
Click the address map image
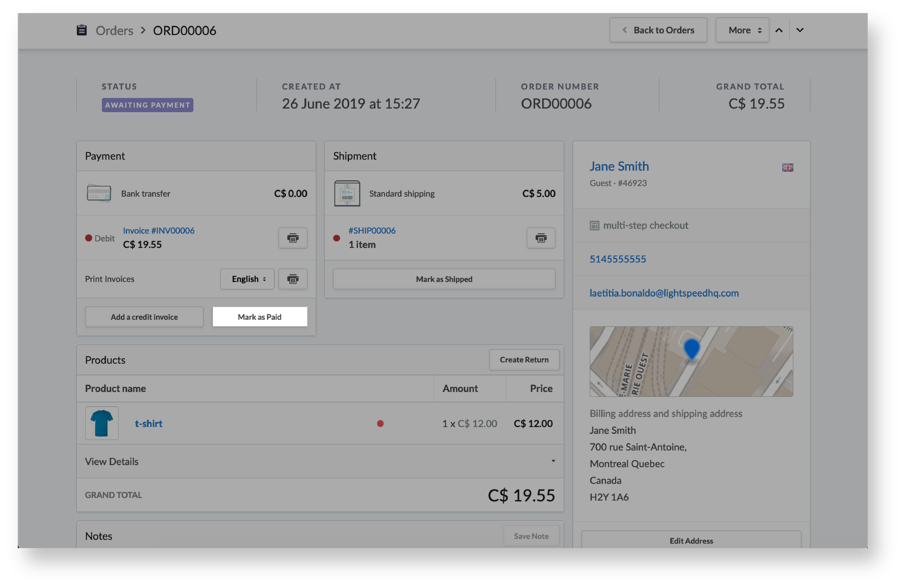[x=691, y=362]
